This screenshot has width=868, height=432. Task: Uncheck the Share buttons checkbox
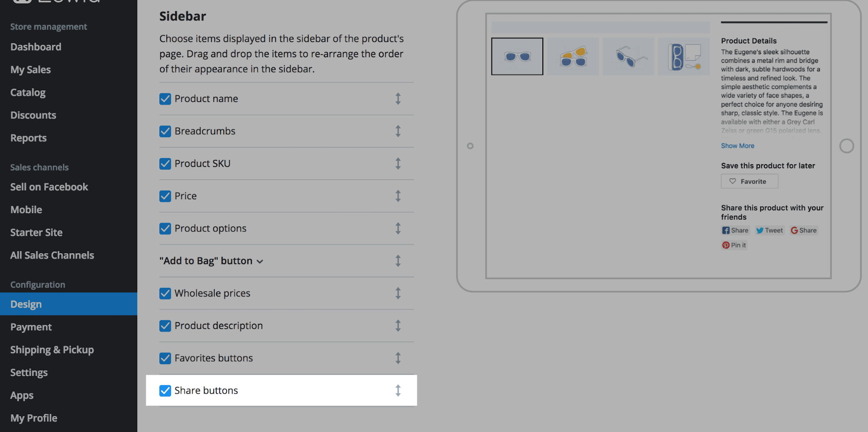165,391
